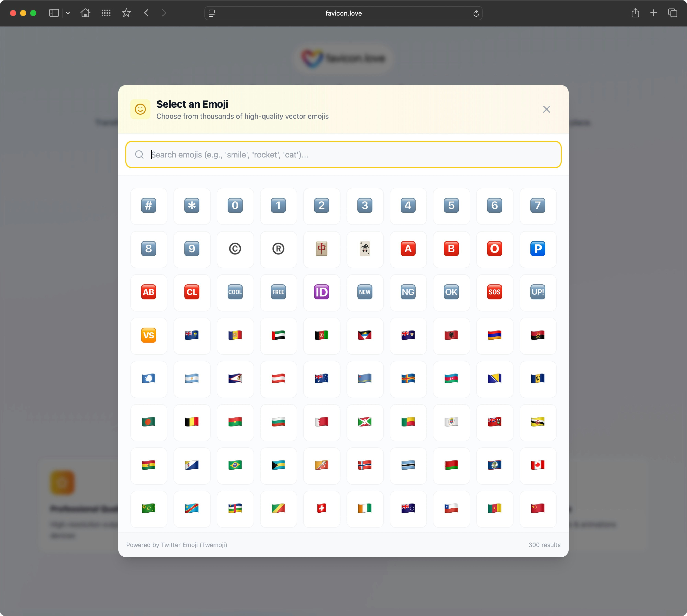Expand the sidebar options chevron

click(68, 13)
